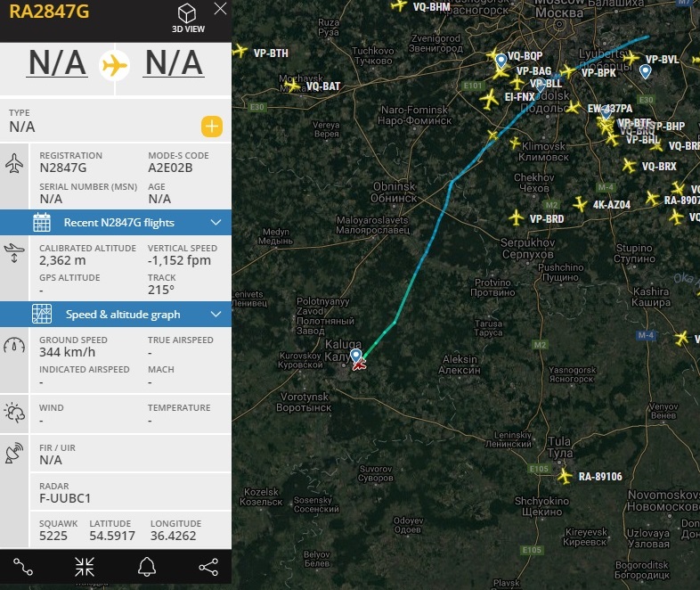Select the 4K-AZ04 aircraft icon

click(x=580, y=205)
